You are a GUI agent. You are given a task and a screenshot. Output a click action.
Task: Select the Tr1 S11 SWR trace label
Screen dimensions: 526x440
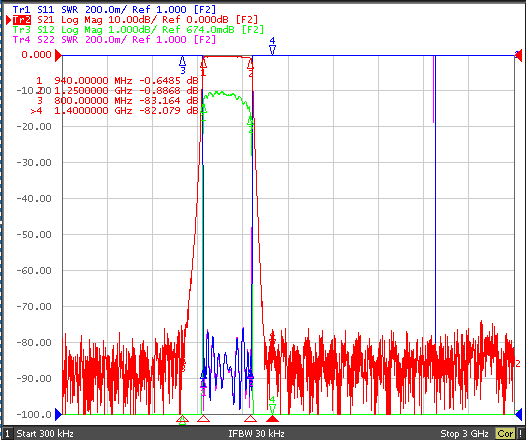pyautogui.click(x=114, y=9)
